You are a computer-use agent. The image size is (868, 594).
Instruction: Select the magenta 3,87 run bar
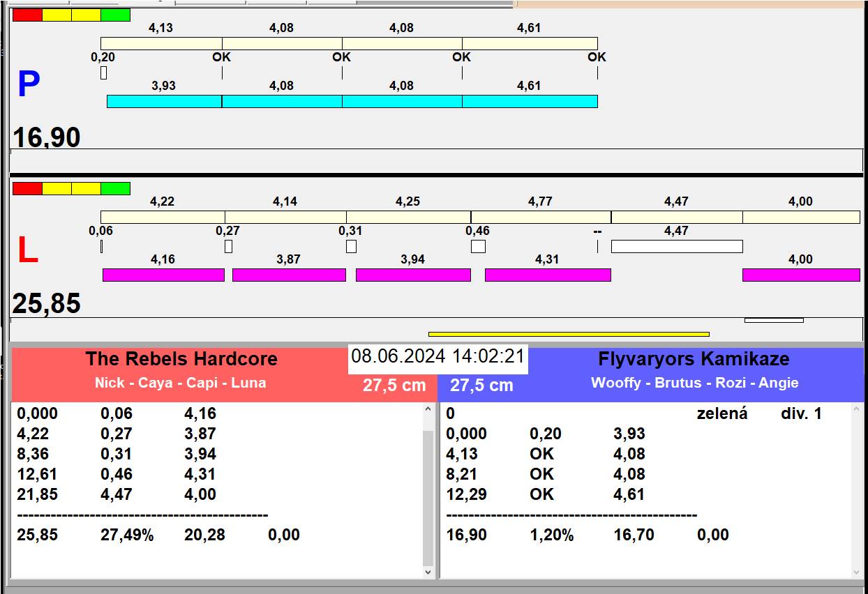(289, 275)
